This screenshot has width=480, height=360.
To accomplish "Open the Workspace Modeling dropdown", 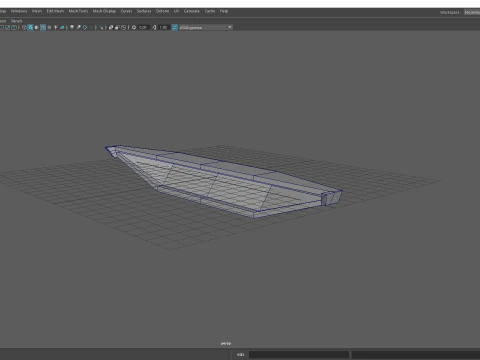I will pyautogui.click(x=472, y=12).
